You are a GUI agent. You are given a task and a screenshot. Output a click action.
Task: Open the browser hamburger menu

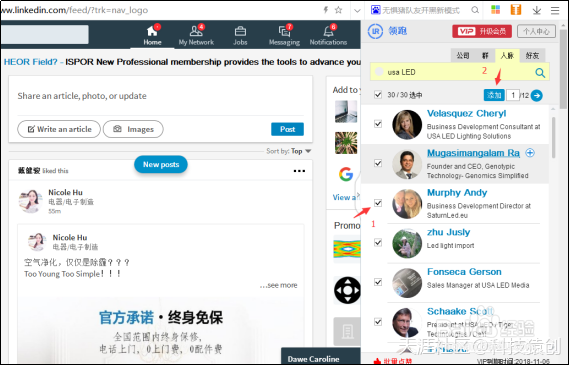tap(554, 10)
